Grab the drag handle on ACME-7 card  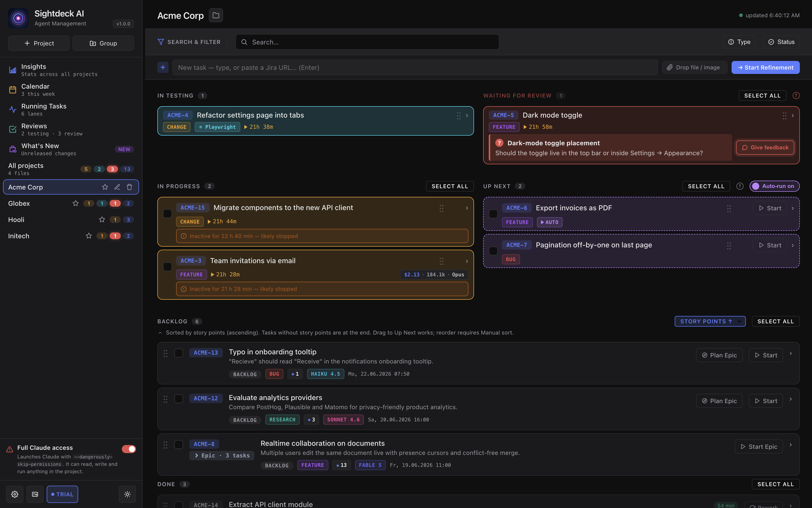pos(729,246)
